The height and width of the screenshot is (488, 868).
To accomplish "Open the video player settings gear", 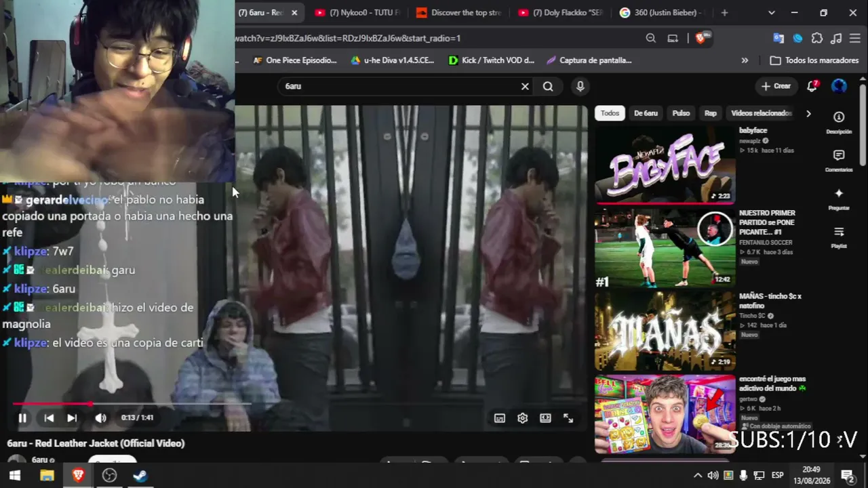I will (522, 418).
